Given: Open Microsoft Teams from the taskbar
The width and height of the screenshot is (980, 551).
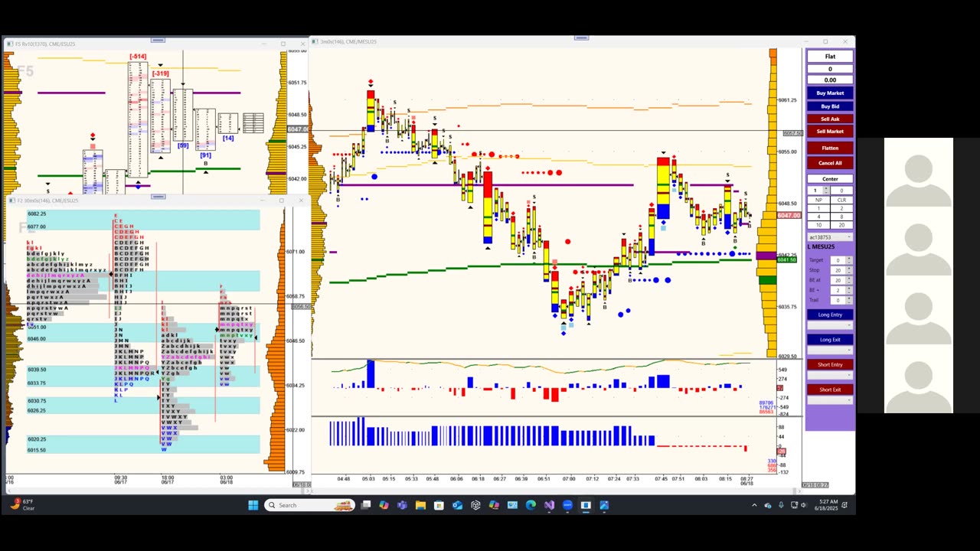Looking at the screenshot, I should tap(402, 505).
